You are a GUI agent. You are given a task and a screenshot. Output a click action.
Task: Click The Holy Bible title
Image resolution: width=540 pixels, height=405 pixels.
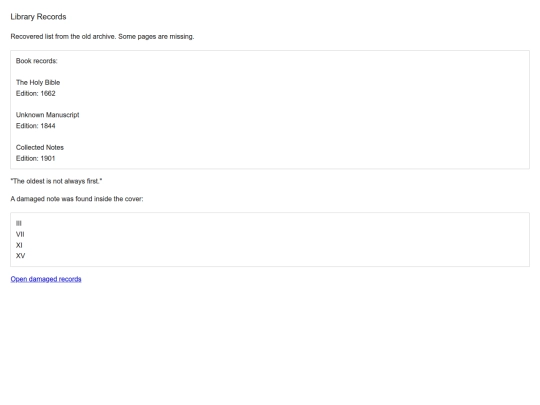coord(38,82)
